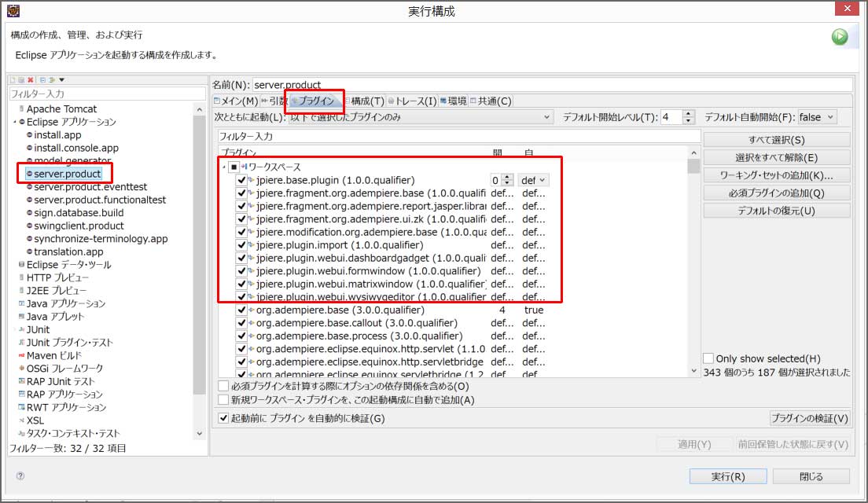
Task: Enable 必須プラグインを計算する際にオプションの依存関係を含める checkbox
Action: [x=223, y=386]
